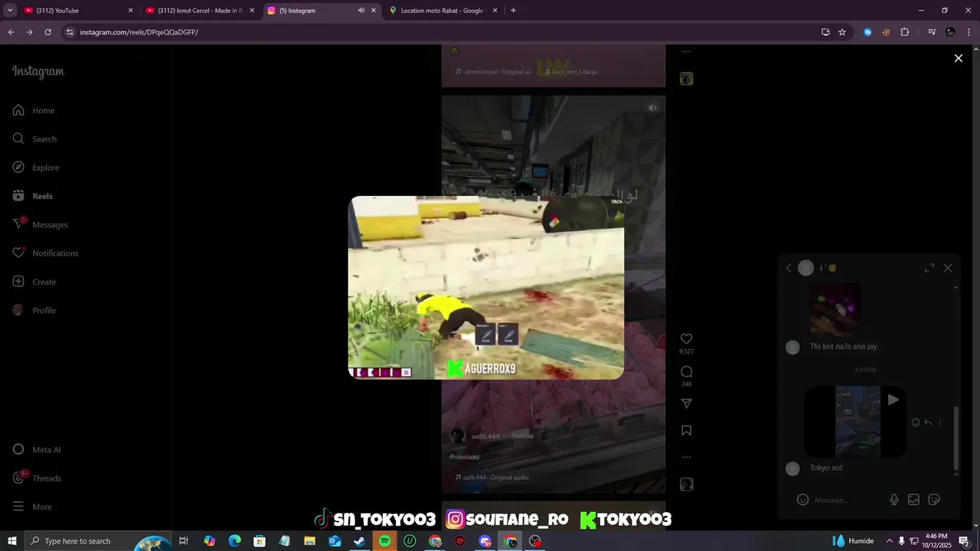Open the #russia hashtag link
This screenshot has height=551, width=980.
[464, 456]
